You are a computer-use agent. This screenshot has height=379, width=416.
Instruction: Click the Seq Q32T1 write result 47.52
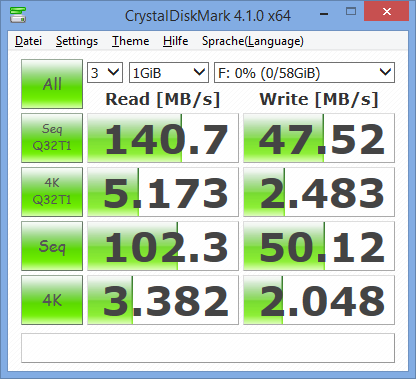click(x=319, y=138)
